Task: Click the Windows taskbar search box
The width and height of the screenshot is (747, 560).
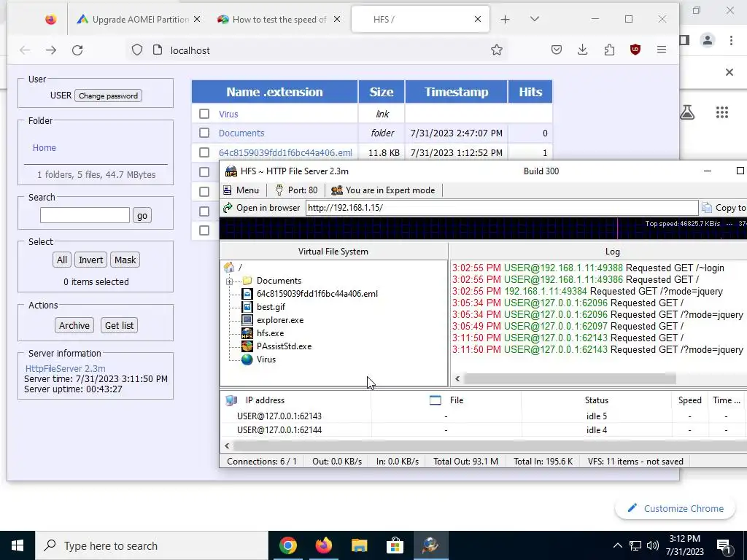Action: point(152,545)
